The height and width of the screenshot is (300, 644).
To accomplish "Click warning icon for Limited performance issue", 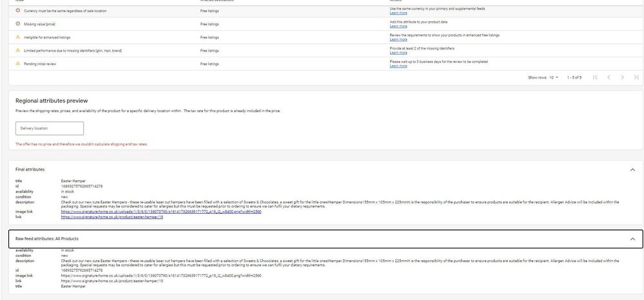I will [x=17, y=50].
